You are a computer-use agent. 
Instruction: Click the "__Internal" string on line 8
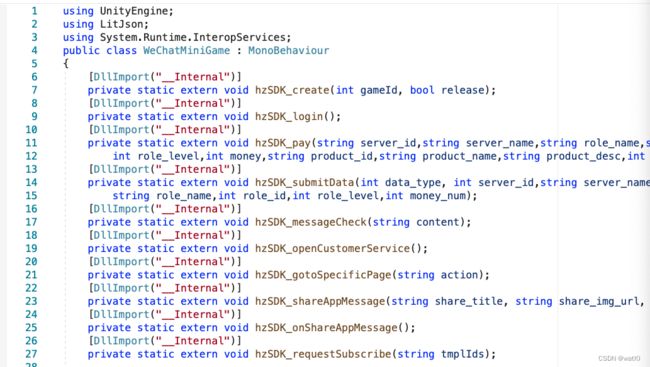tap(192, 104)
